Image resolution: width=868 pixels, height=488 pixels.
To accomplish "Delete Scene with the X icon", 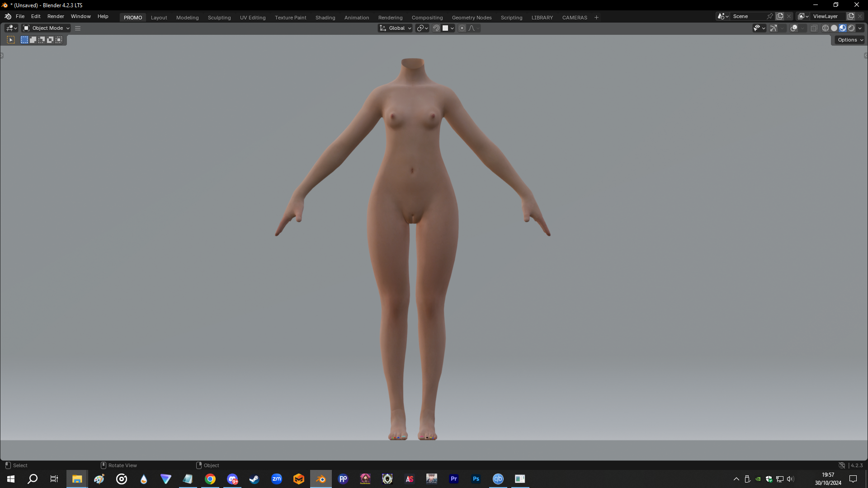I will [x=789, y=16].
